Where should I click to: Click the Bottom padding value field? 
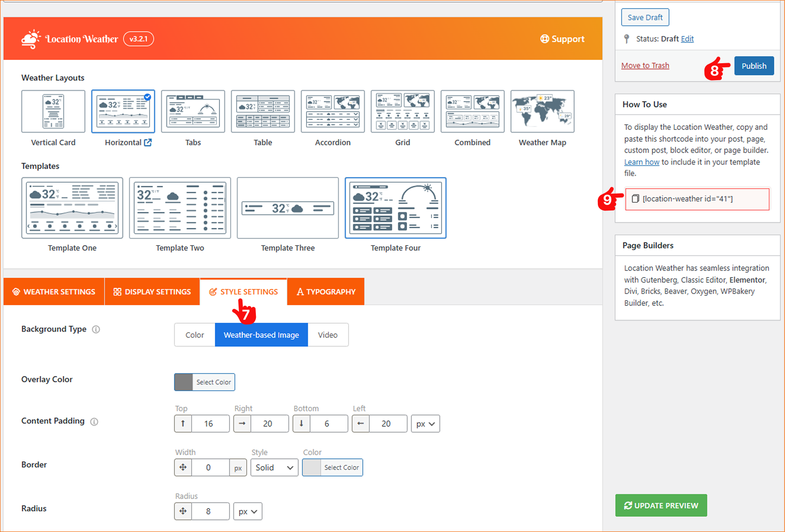329,423
